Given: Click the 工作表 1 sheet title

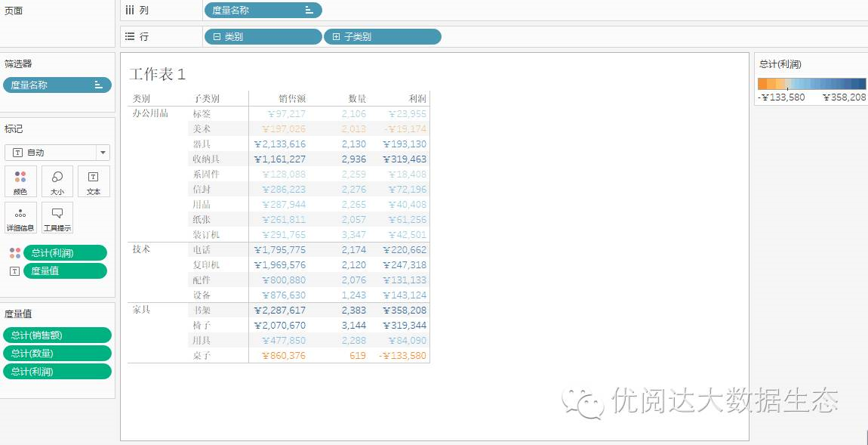Looking at the screenshot, I should (x=157, y=74).
